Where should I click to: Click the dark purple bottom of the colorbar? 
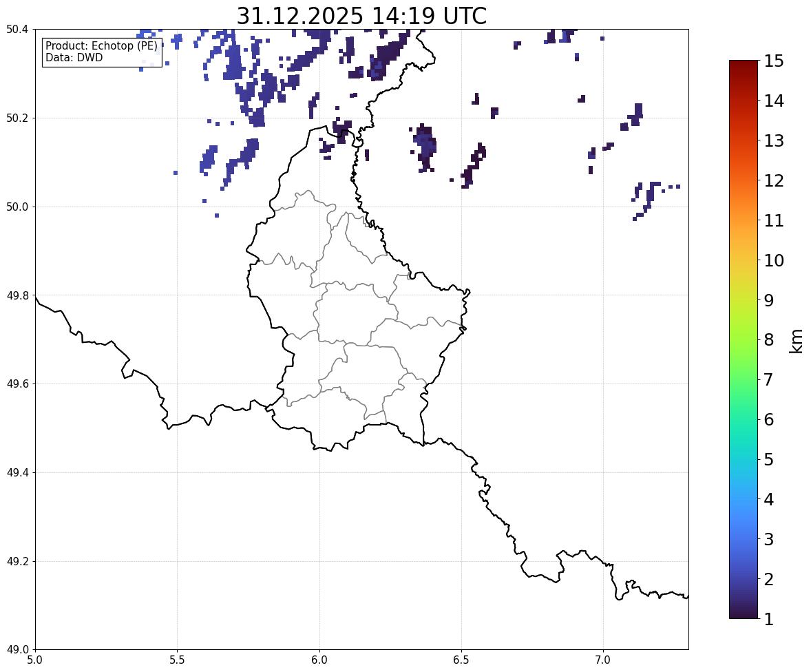pos(744,613)
